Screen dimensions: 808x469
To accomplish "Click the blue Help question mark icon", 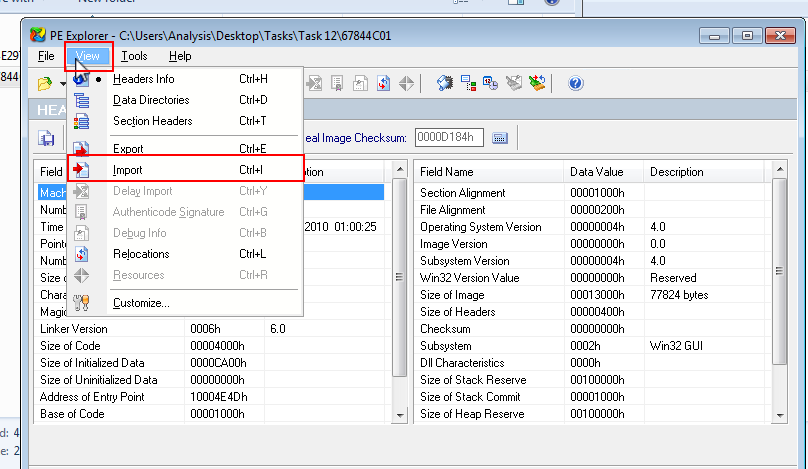I will click(575, 83).
